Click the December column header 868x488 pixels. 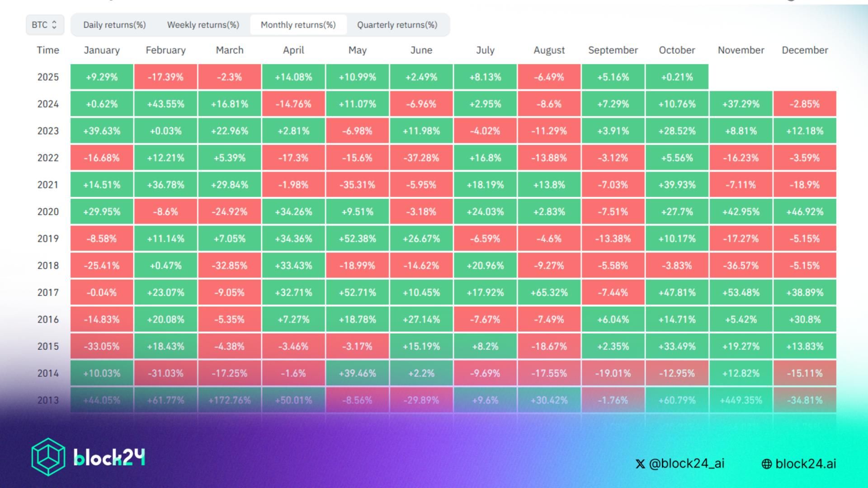point(804,50)
